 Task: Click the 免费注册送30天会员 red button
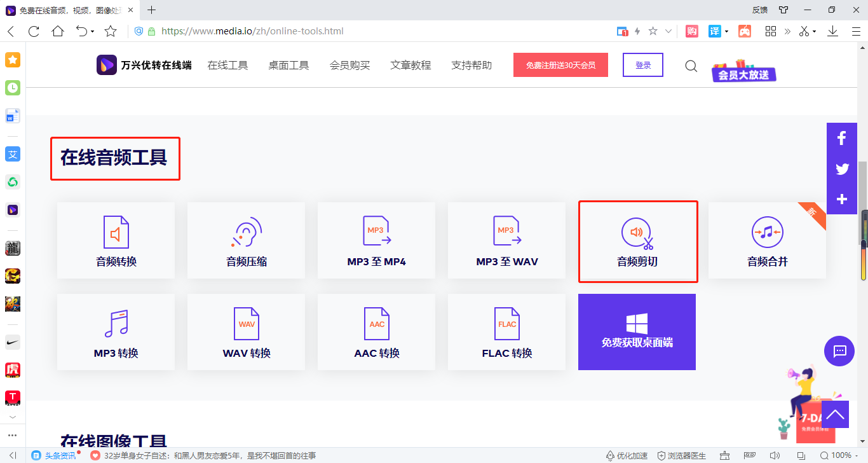coord(560,65)
